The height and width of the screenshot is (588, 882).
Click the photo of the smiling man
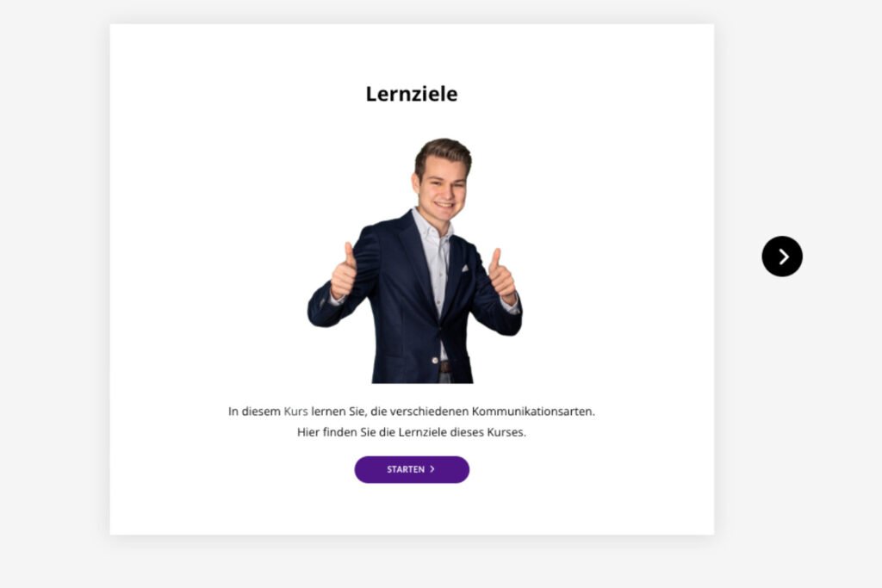tap(415, 261)
